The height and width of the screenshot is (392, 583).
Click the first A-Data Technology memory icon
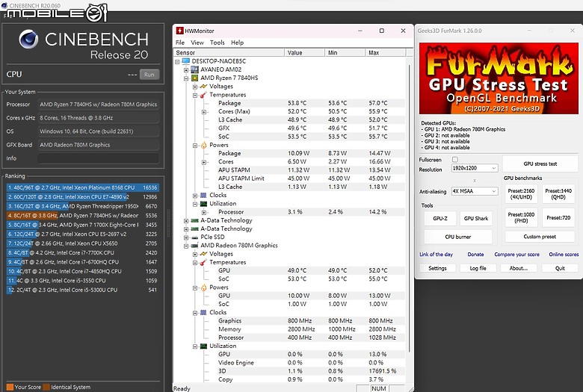click(x=194, y=220)
